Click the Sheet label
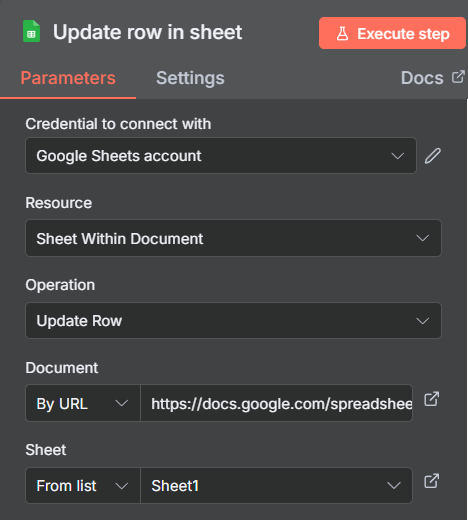Viewport: 468px width, 520px height. point(46,450)
